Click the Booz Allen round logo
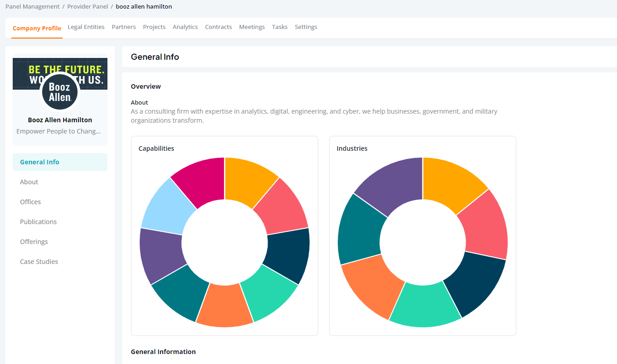Screen dimensions: 617x364 (60, 92)
